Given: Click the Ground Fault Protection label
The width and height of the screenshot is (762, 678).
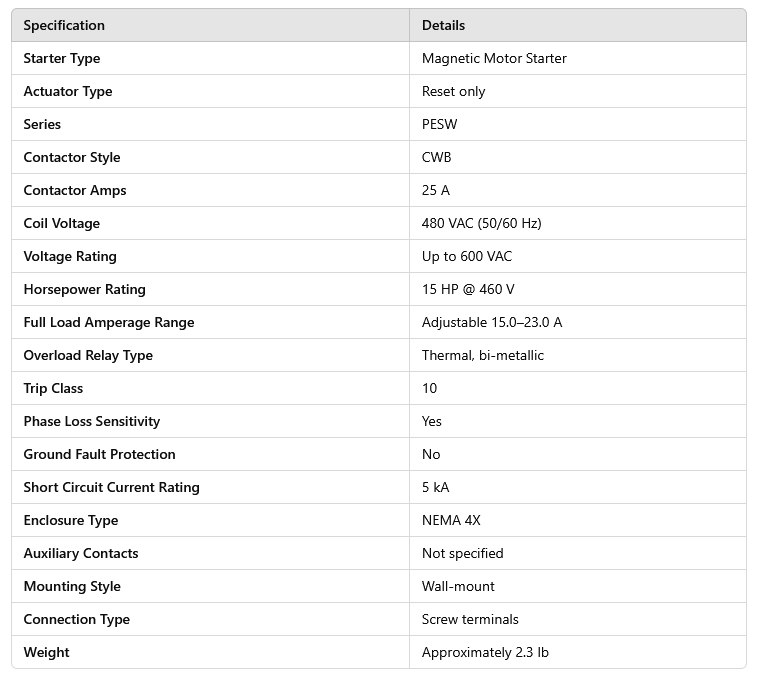Looking at the screenshot, I should (x=99, y=454).
